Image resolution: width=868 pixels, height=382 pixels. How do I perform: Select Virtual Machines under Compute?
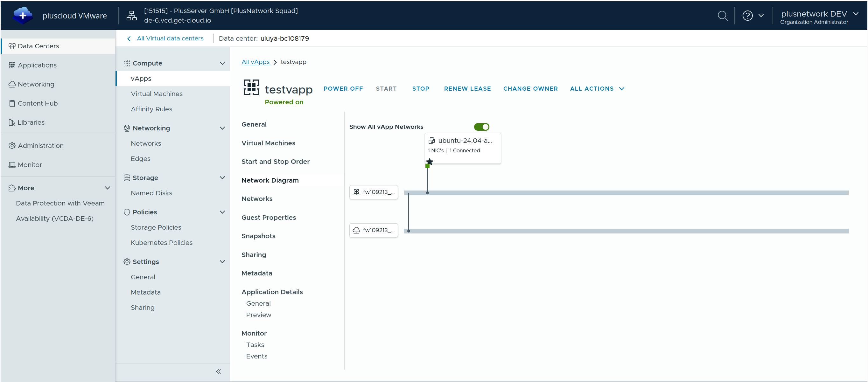point(156,94)
